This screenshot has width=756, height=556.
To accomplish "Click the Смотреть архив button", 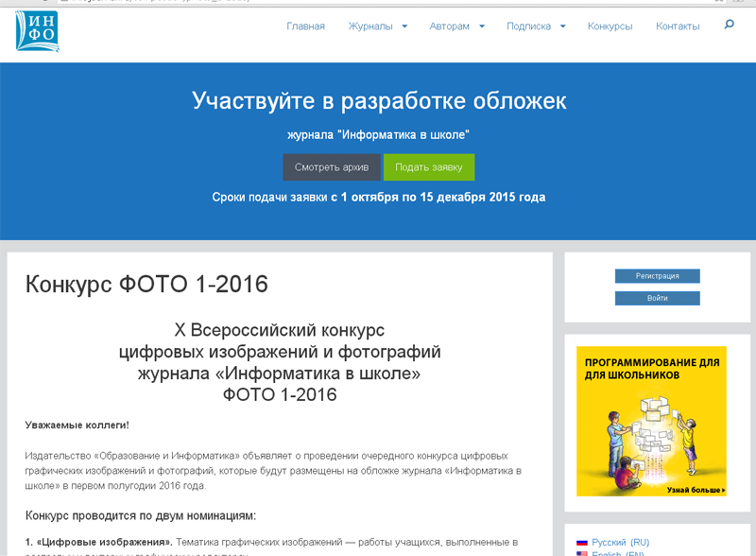I will (x=332, y=167).
